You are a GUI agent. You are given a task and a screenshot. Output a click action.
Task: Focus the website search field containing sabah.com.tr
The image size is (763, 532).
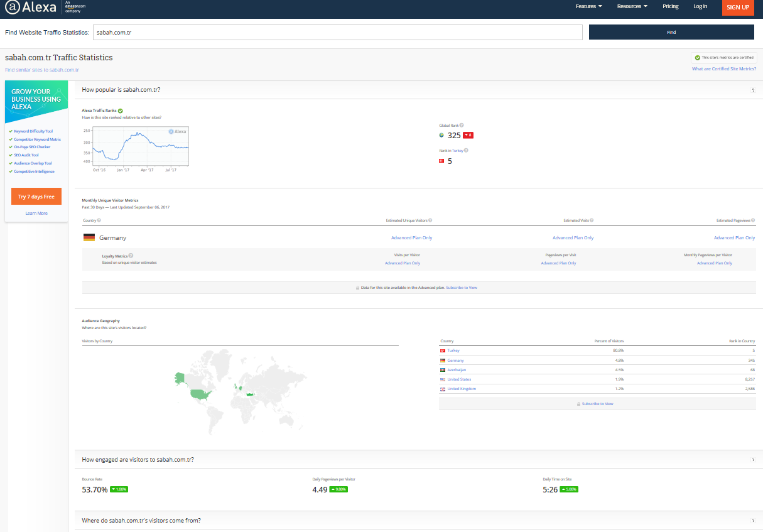pyautogui.click(x=338, y=32)
